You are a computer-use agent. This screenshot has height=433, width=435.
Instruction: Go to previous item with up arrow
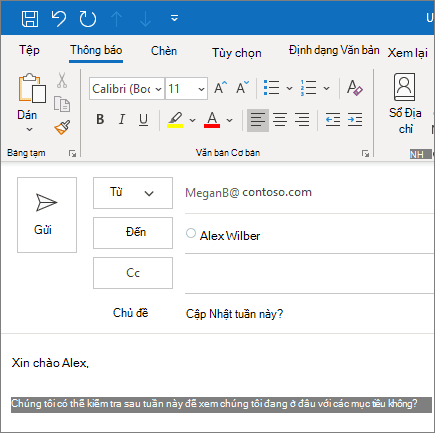pyautogui.click(x=116, y=19)
